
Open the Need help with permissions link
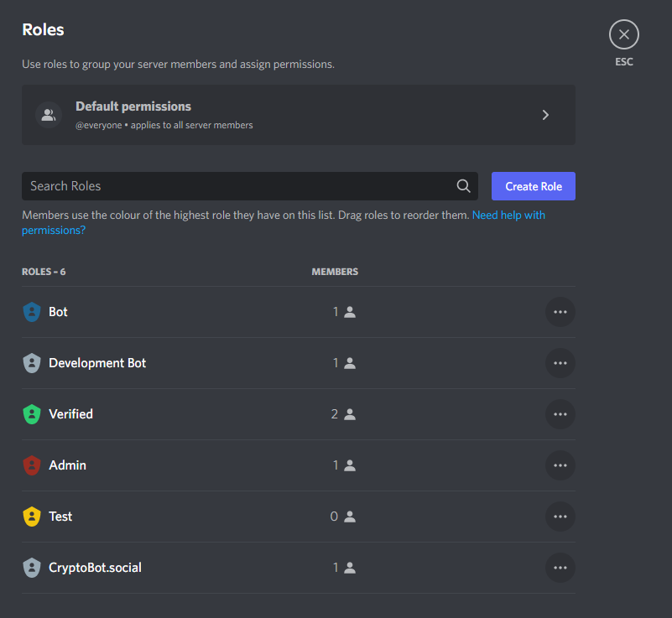(x=284, y=223)
